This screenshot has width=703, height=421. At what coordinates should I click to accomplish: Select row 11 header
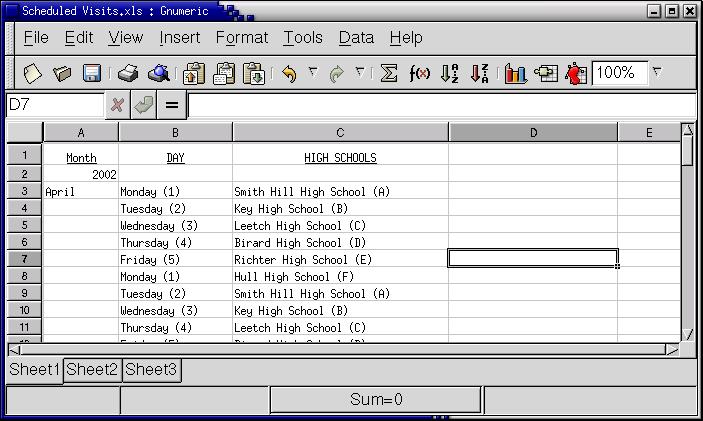coord(24,327)
